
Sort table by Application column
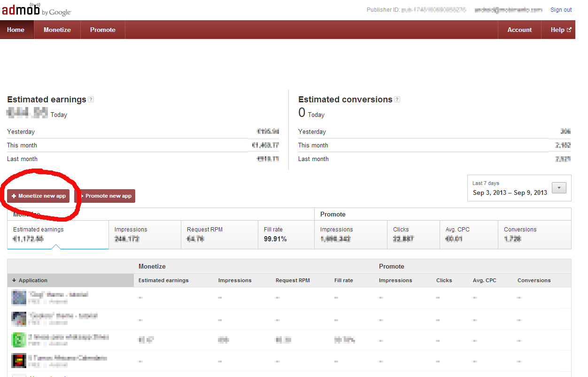click(70, 280)
